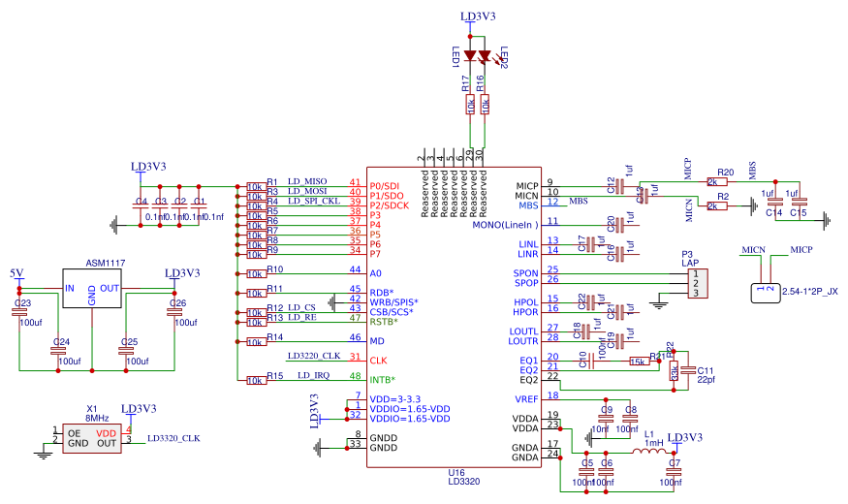Select the SPON pin label
Image resolution: width=848 pixels, height=504 pixels.
(526, 273)
